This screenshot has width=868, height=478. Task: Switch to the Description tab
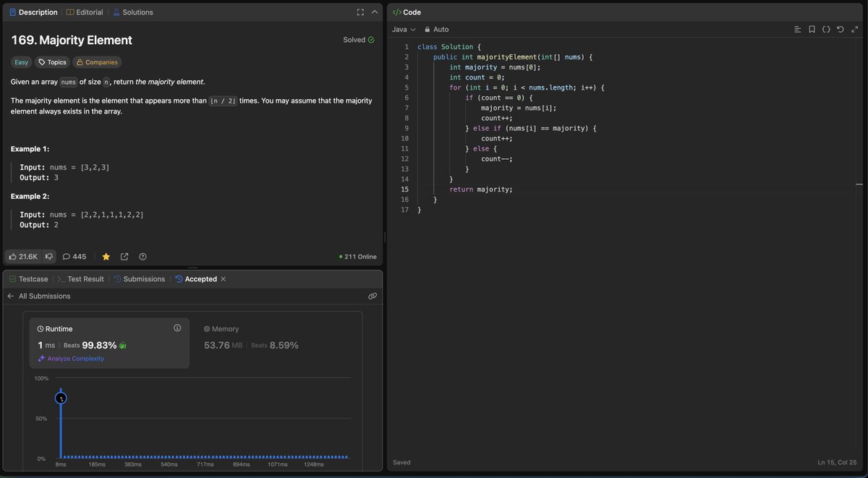pos(33,12)
